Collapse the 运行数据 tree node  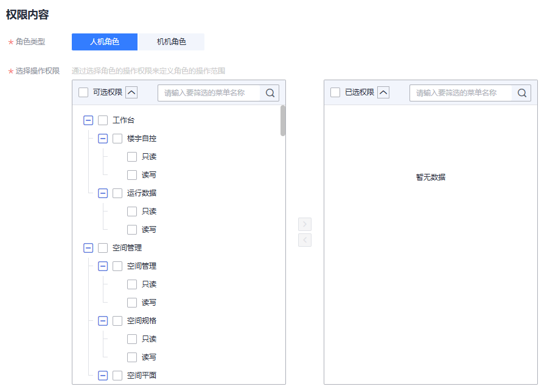click(103, 193)
